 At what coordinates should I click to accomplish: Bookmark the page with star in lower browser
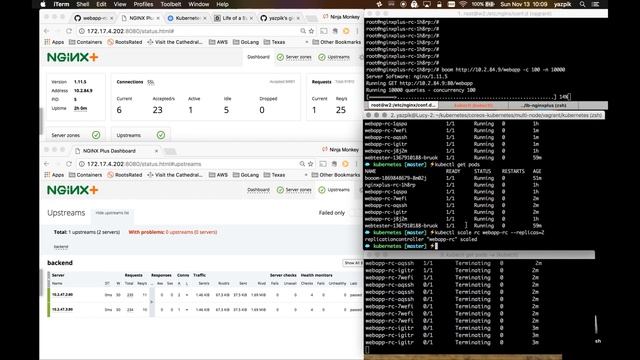(311, 164)
